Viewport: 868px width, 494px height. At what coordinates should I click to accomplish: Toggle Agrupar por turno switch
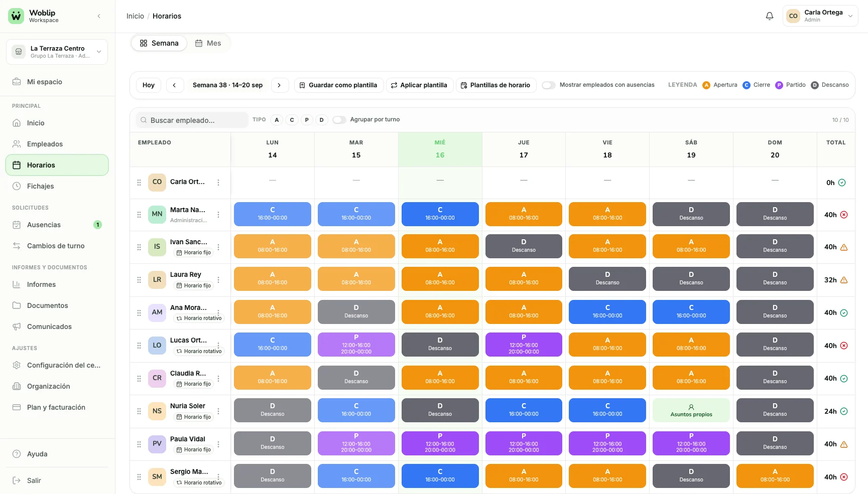(x=339, y=120)
